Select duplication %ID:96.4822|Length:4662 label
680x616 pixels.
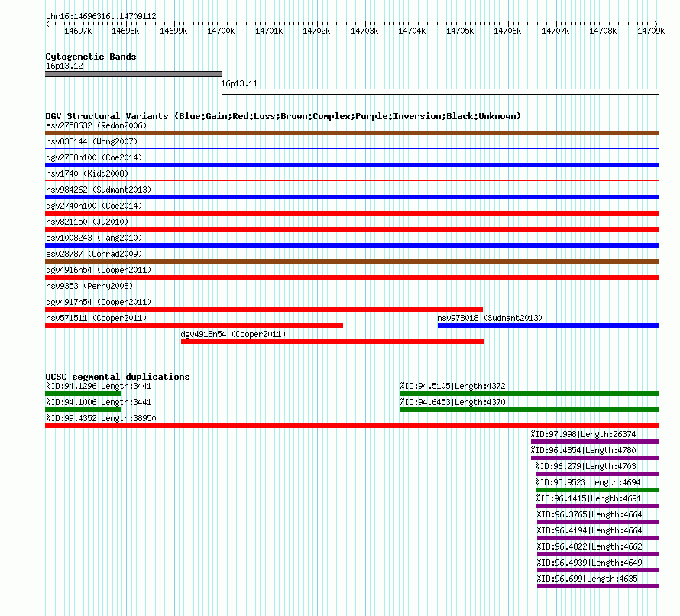(589, 547)
